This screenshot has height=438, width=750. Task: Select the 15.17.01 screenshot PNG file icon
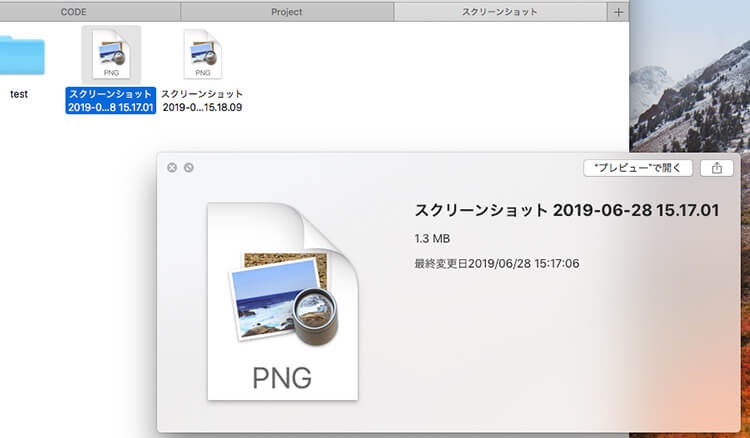(x=111, y=55)
